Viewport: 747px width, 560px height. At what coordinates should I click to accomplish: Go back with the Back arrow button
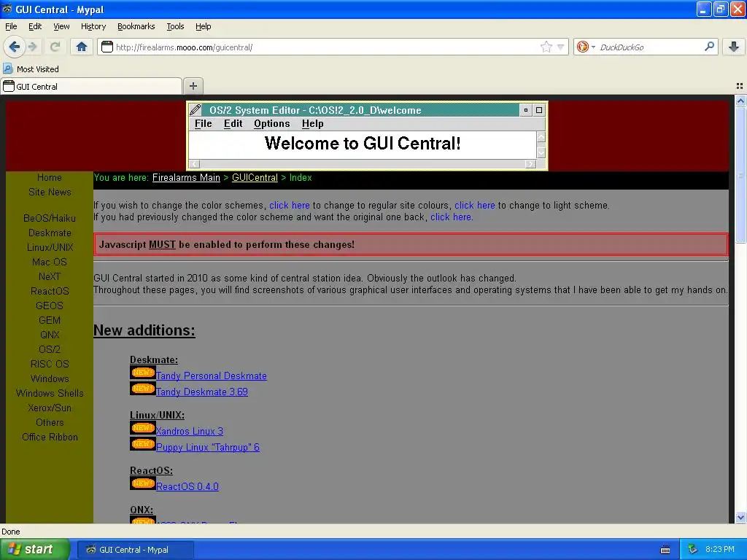coord(14,47)
